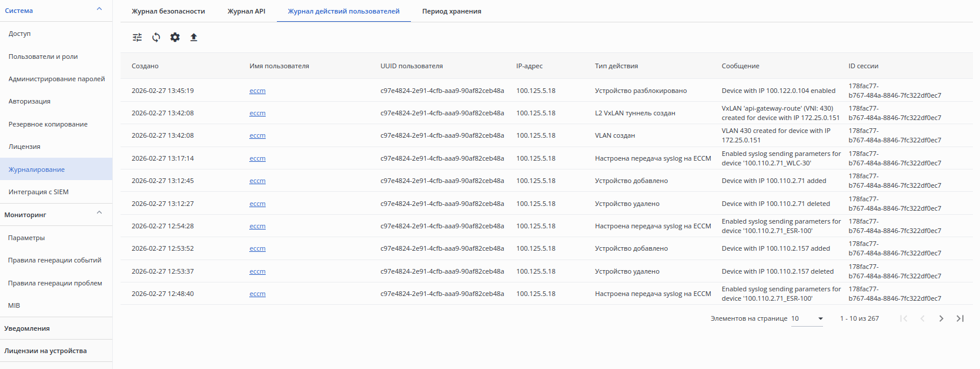
Task: Open Лицензии на устройства section
Action: tap(45, 351)
